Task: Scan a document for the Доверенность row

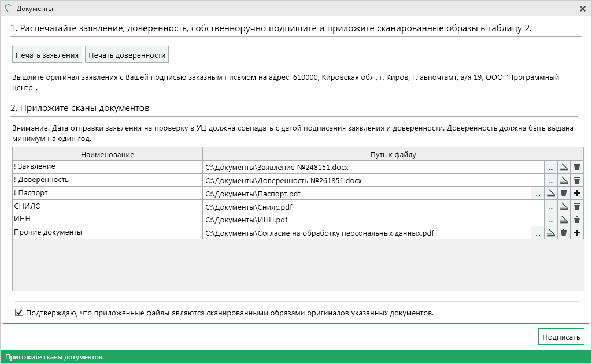Action: tap(564, 180)
